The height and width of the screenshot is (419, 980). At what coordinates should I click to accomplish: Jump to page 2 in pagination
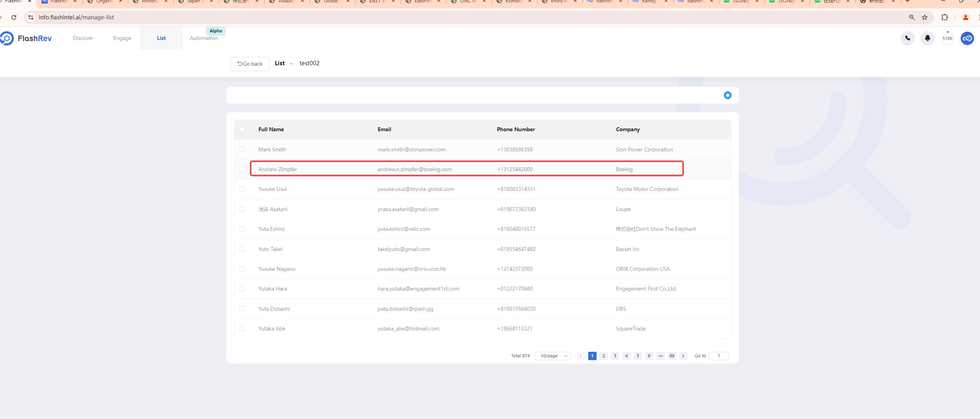click(604, 356)
